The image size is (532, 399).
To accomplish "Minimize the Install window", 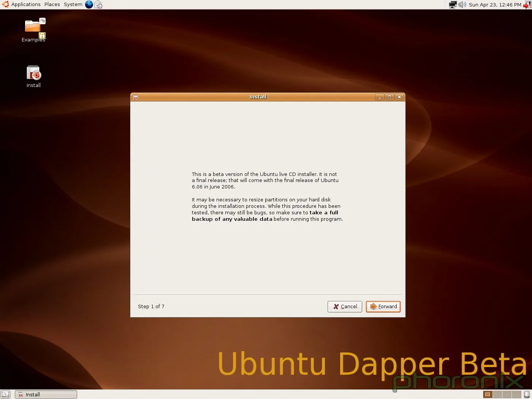I will tap(379, 97).
